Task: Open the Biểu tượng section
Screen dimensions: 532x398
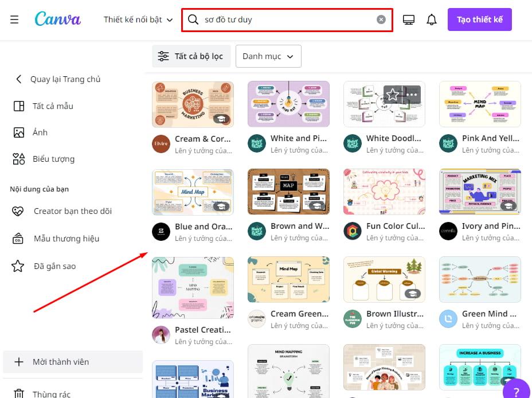Action: click(52, 159)
